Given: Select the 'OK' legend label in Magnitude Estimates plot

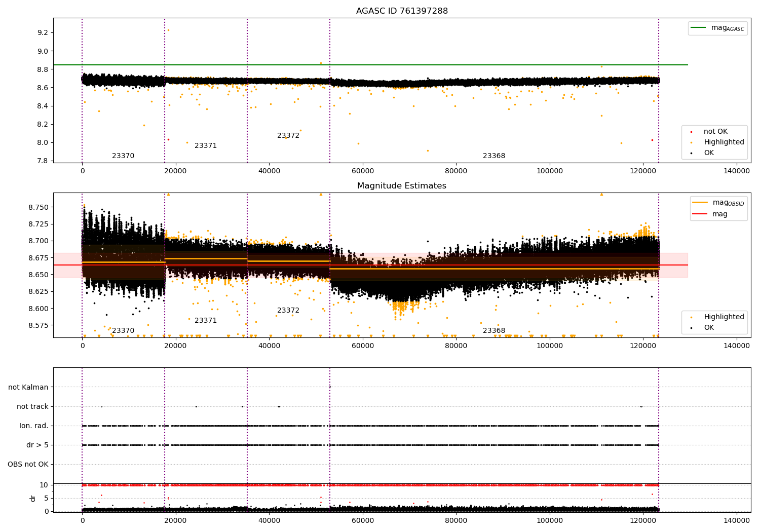Looking at the screenshot, I should (x=709, y=328).
